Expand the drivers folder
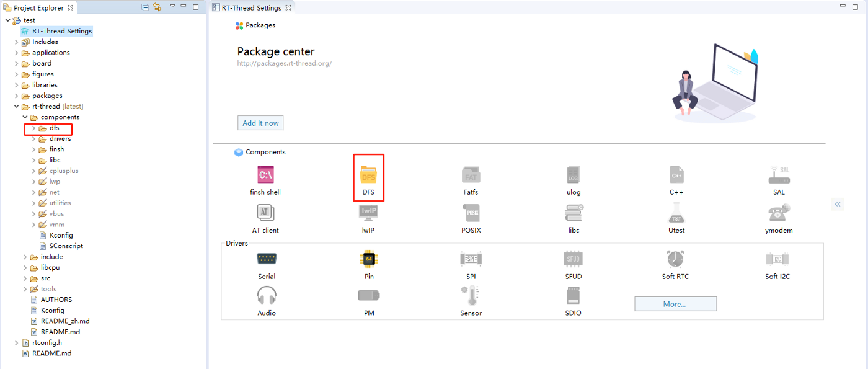 tap(34, 139)
